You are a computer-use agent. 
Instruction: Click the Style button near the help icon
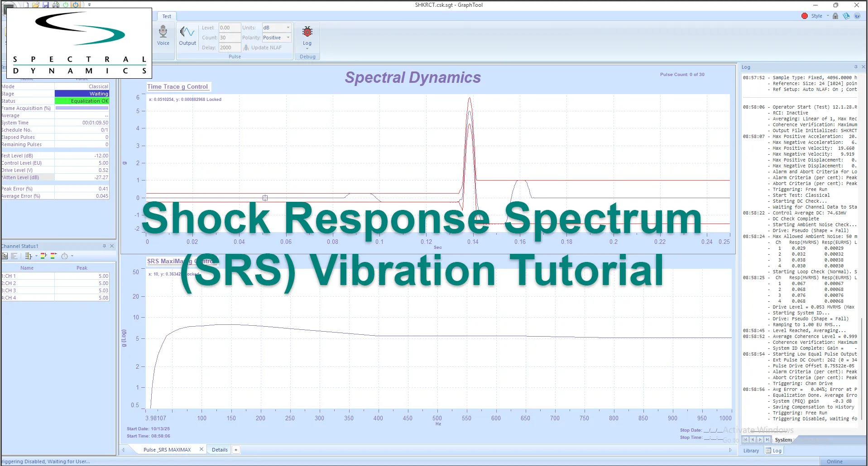click(815, 15)
